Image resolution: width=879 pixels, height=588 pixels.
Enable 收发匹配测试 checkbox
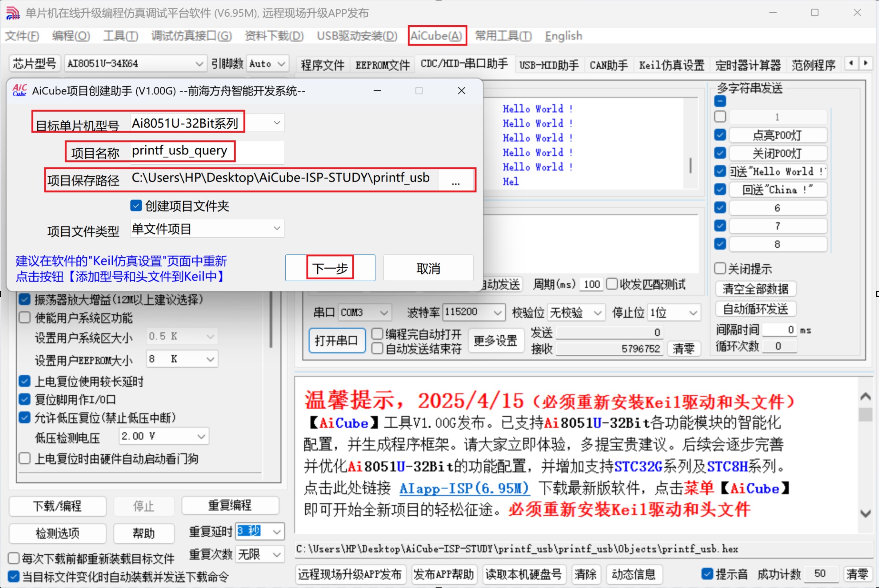coord(612,284)
